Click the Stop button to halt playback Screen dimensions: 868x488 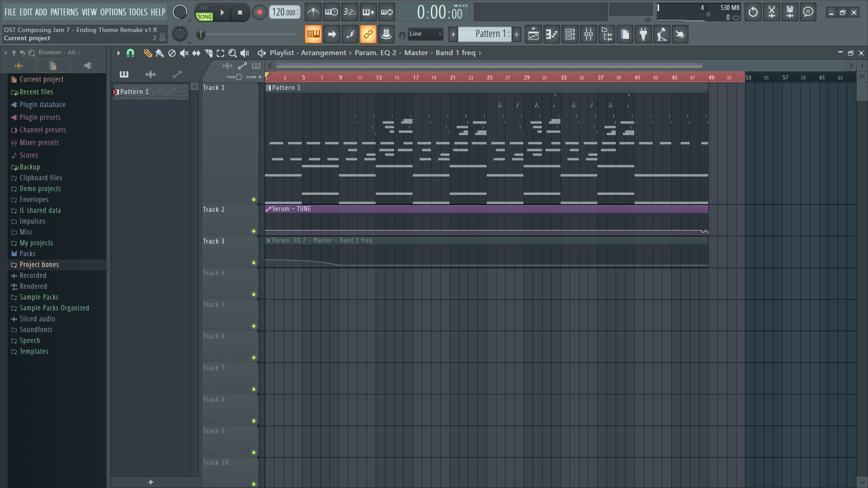click(x=239, y=12)
